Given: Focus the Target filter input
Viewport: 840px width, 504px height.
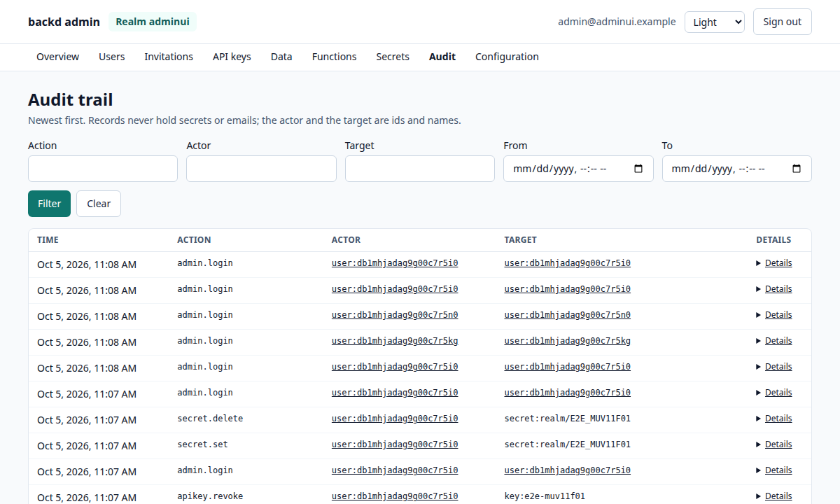Looking at the screenshot, I should click(420, 169).
